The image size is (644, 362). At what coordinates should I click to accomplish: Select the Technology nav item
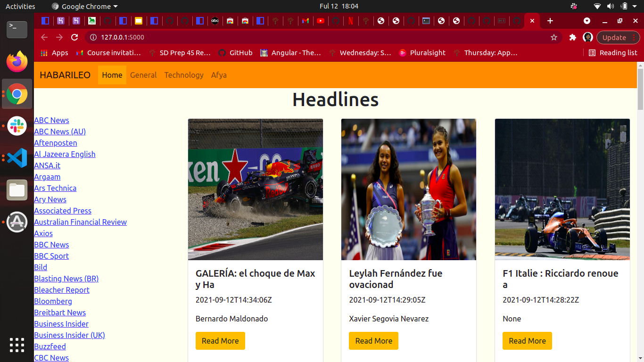tap(184, 75)
